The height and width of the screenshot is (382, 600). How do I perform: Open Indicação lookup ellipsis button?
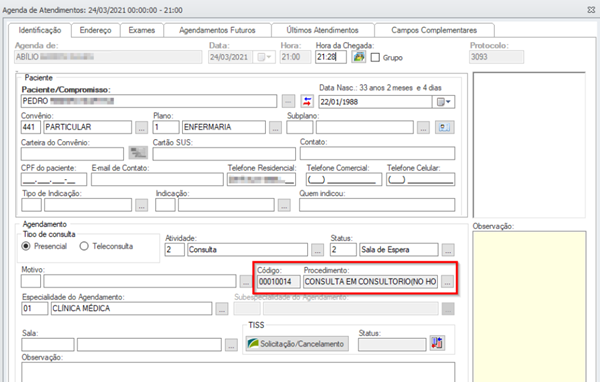pos(284,205)
